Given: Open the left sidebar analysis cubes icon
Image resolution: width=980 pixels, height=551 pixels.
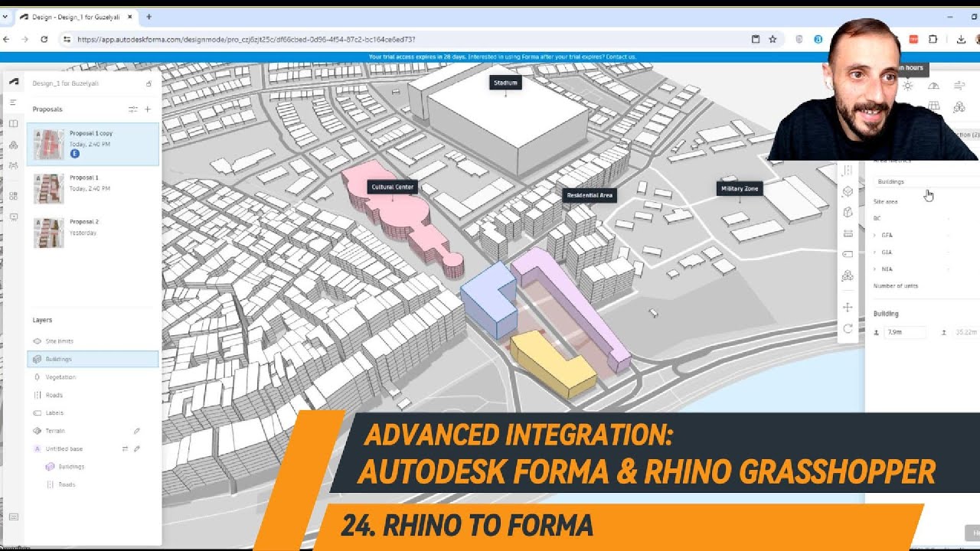Looking at the screenshot, I should point(13,145).
